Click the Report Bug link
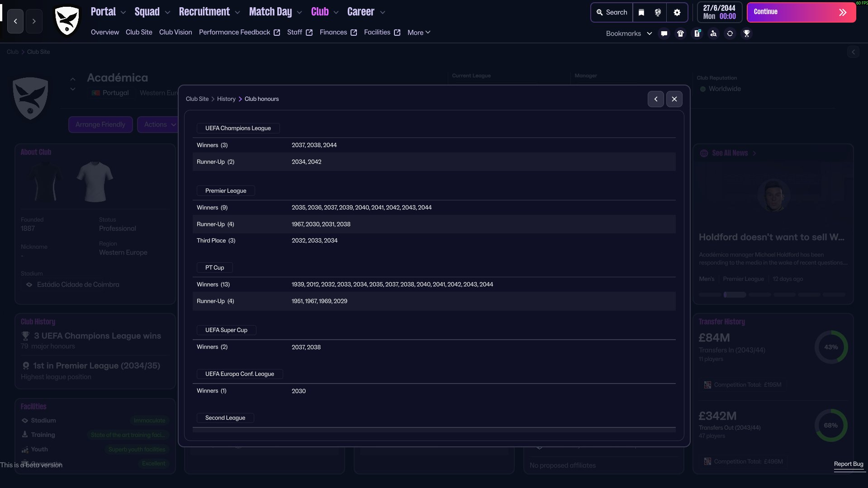Viewport: 868px width, 488px height. pos(849,464)
